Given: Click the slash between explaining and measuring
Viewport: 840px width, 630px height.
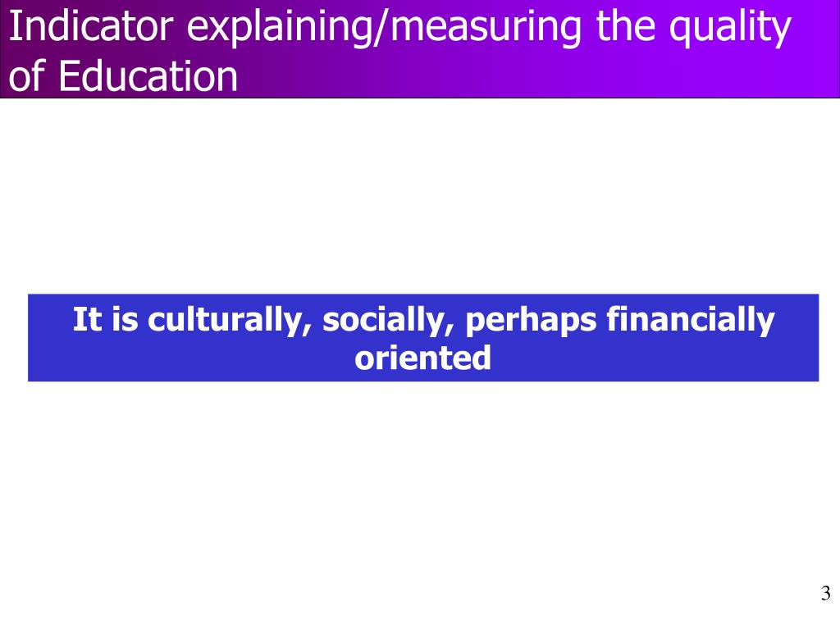Looking at the screenshot, I should click(381, 29).
